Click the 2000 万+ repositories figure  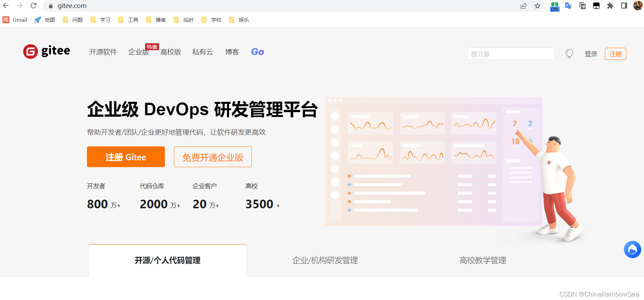pyautogui.click(x=160, y=204)
